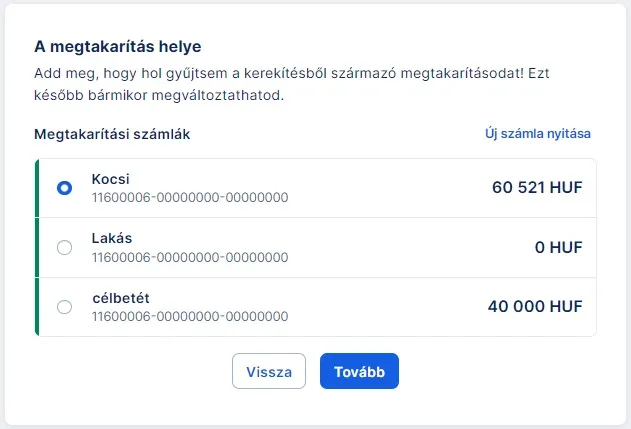Viewport: 631px width, 429px height.
Task: Click the green accent bar on célbetét row
Action: [36, 307]
